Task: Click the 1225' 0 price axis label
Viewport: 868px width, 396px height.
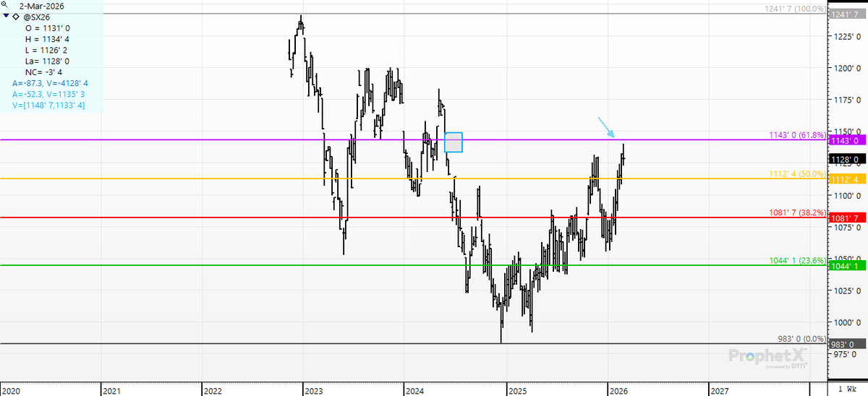Action: 846,36
